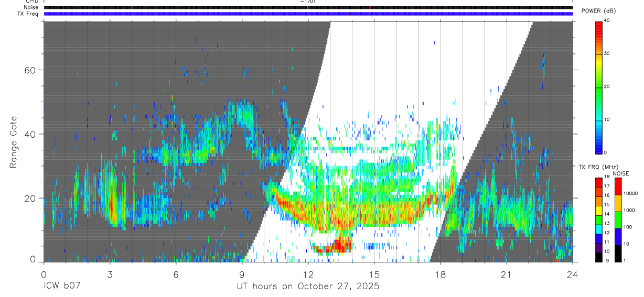644x297 pixels.
Task: Click the 'Range Gate' y-axis label
Action: click(x=14, y=141)
